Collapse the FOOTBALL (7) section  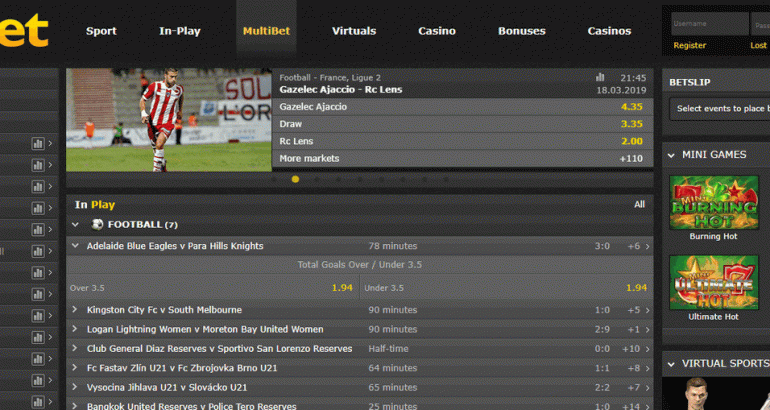pyautogui.click(x=76, y=225)
